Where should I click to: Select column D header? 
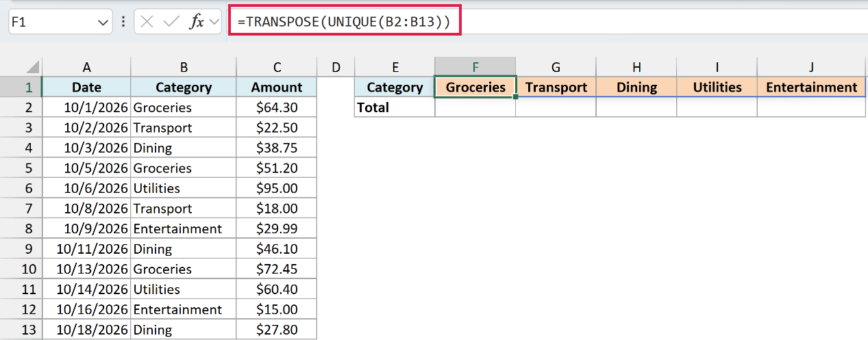pos(336,67)
